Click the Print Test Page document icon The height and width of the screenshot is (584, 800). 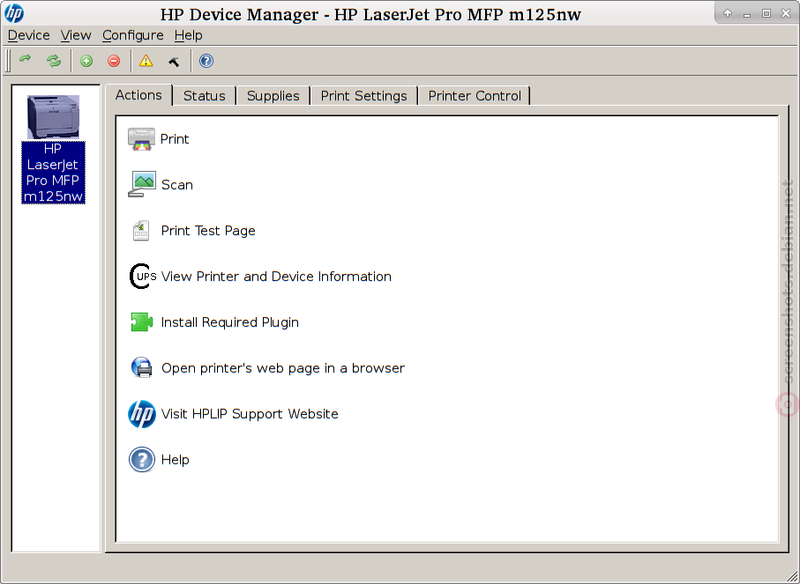click(141, 231)
